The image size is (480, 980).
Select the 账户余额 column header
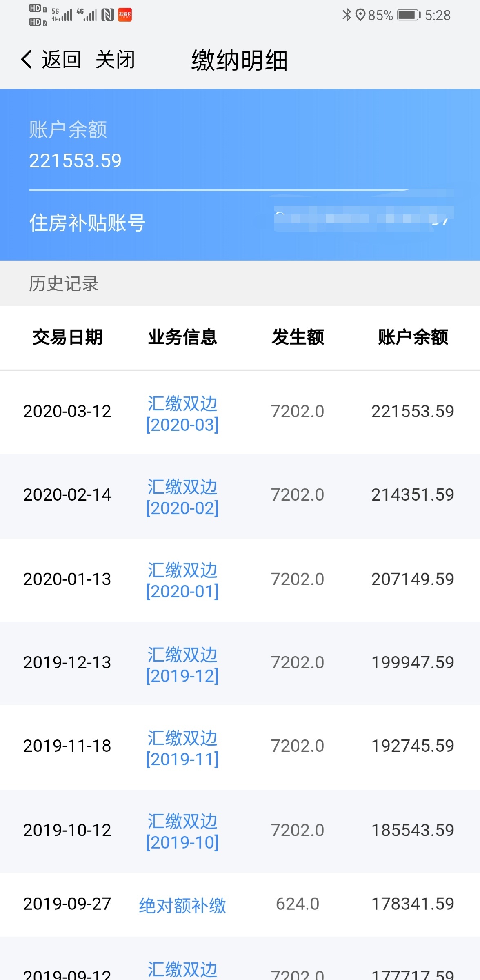(413, 337)
